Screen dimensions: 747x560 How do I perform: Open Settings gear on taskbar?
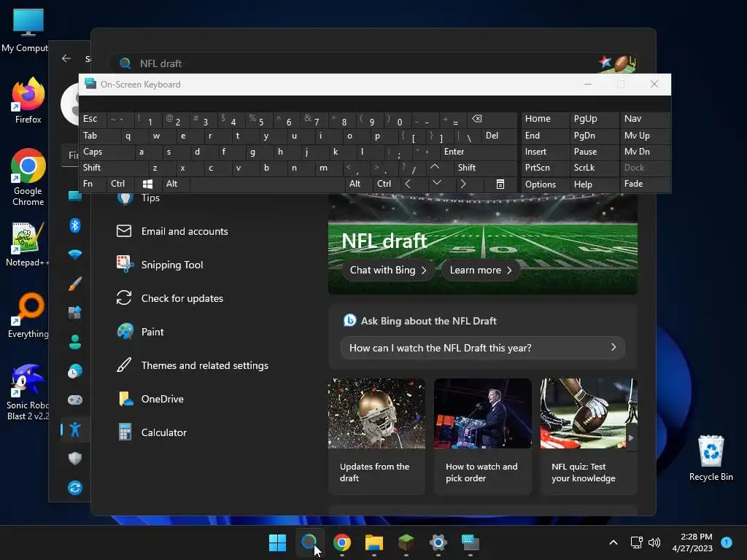438,542
